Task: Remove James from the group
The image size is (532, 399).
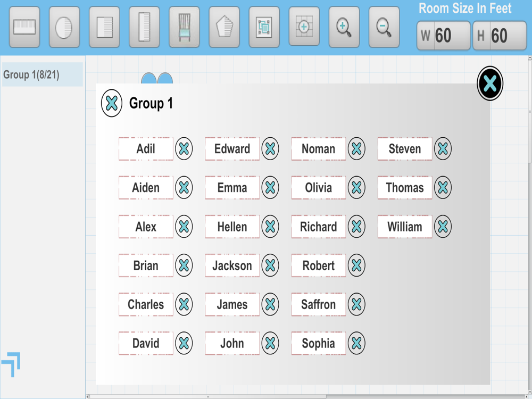Action: pyautogui.click(x=270, y=304)
